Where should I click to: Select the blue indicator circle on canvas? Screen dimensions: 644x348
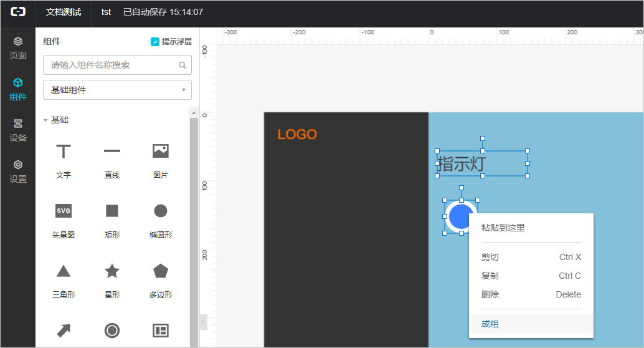pos(461,216)
